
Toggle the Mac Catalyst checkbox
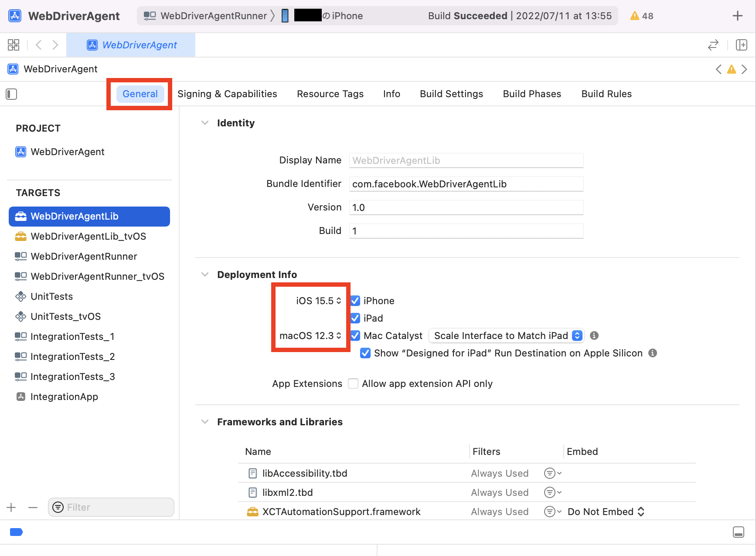coord(355,336)
